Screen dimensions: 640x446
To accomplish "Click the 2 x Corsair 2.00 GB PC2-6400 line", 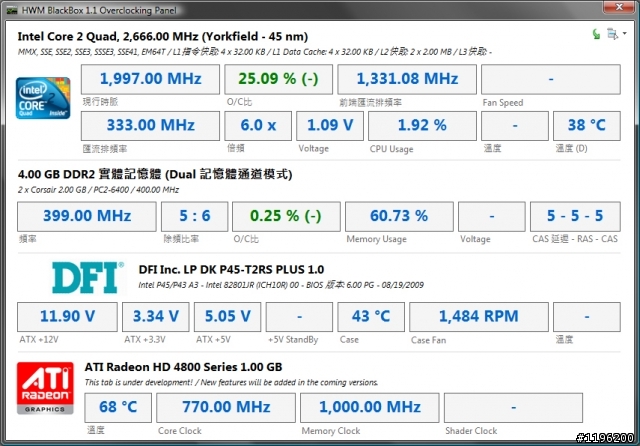I will click(x=98, y=190).
